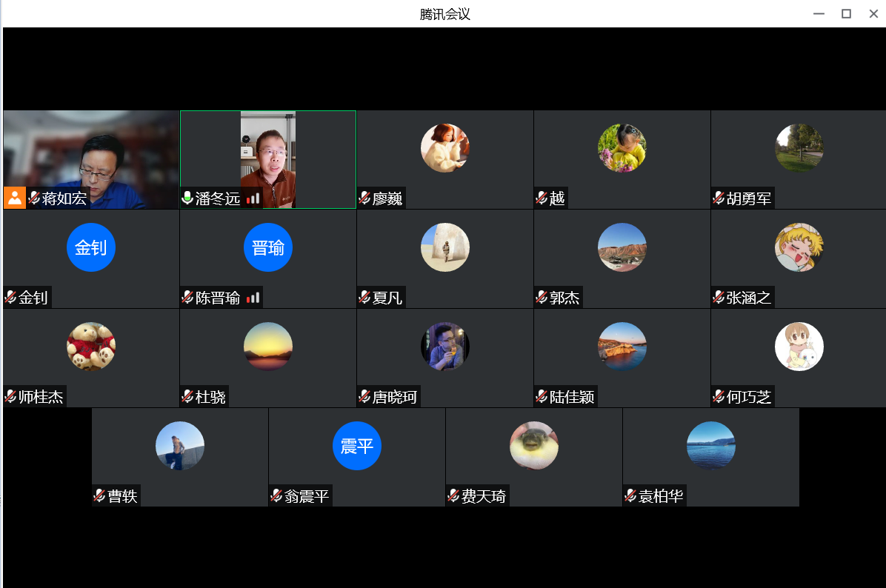Click 费天琦's pufferfish avatar
Image resolution: width=886 pixels, height=588 pixels.
pos(534,446)
